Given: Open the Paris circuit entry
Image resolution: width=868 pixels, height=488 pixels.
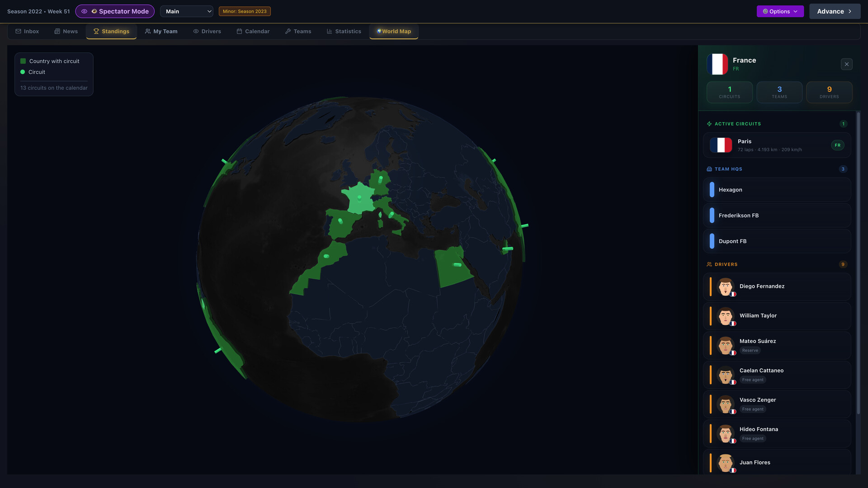Looking at the screenshot, I should (x=777, y=145).
